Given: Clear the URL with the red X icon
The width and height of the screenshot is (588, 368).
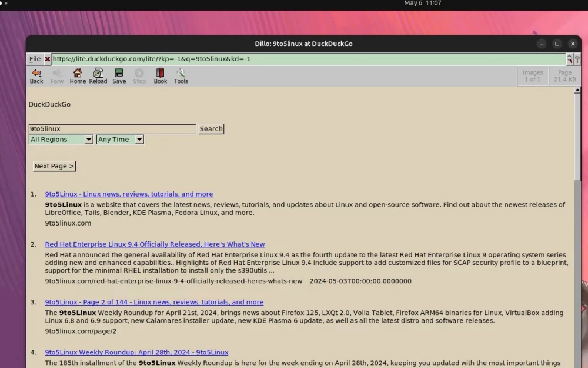Looking at the screenshot, I should (48, 59).
